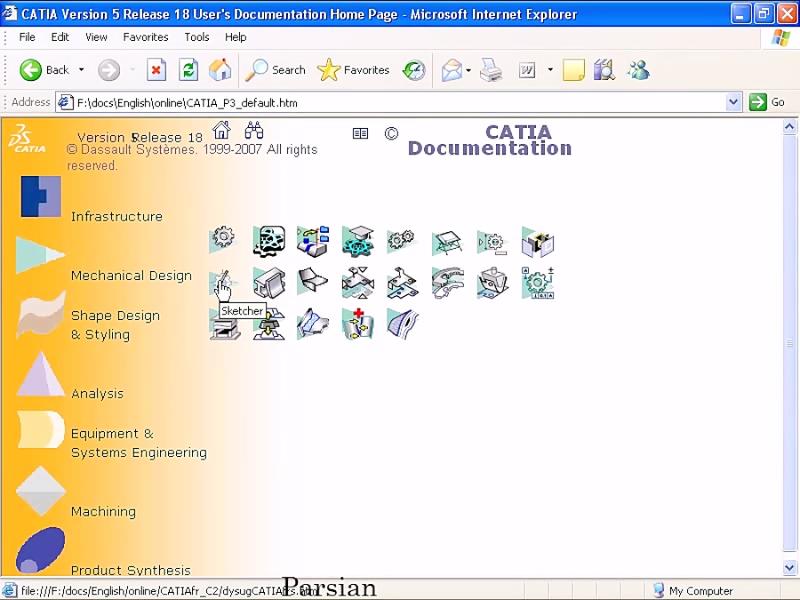Click the copyright symbol icon
Screen dimensions: 800x600
click(x=391, y=133)
